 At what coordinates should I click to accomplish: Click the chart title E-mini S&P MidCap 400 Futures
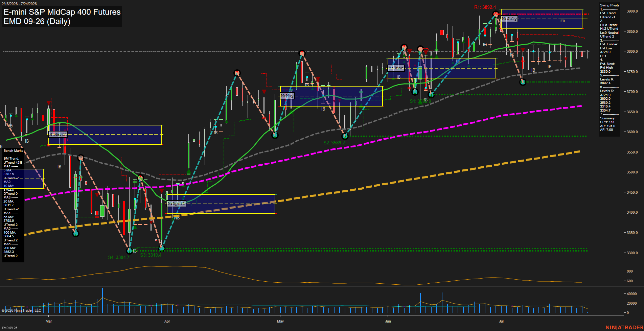[62, 12]
